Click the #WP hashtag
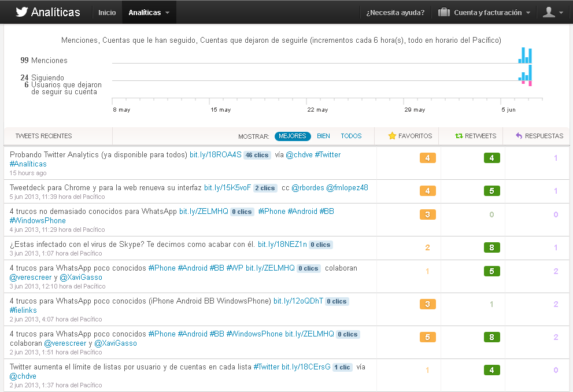The image size is (573, 392). (235, 268)
